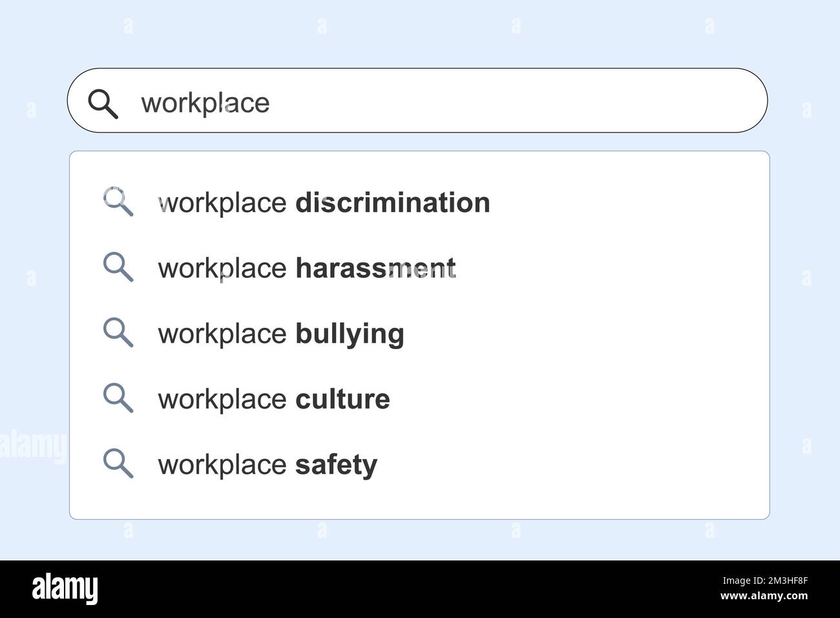
Task: Click magnifier icon beside culture suggestion
Action: coord(118,398)
